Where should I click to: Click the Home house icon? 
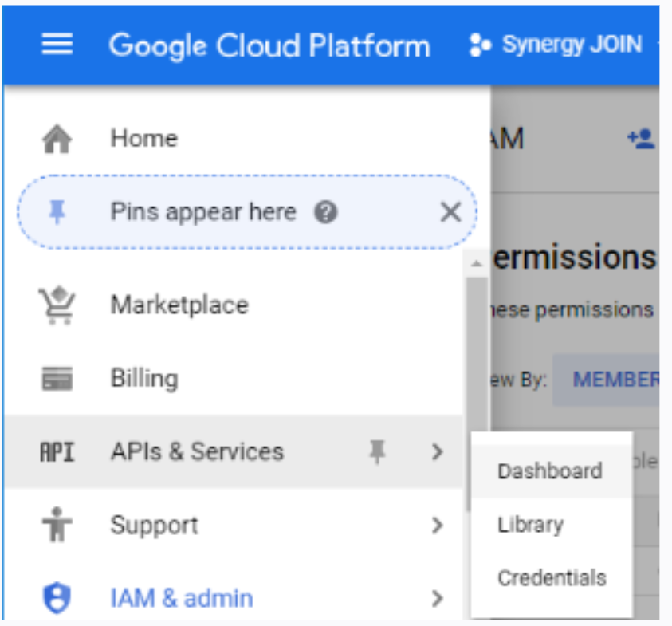(57, 139)
